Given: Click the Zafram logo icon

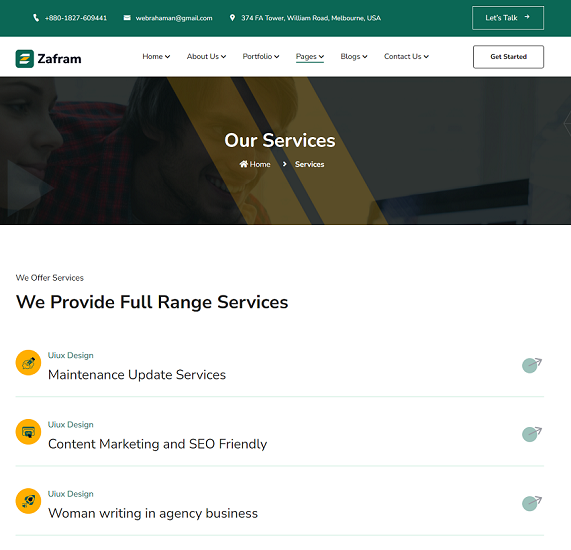Looking at the screenshot, I should click(24, 59).
